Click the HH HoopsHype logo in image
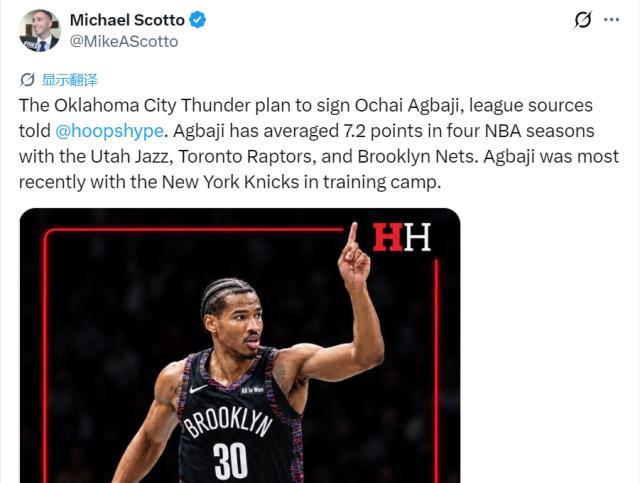Viewport: 640px width, 483px height. click(x=402, y=237)
